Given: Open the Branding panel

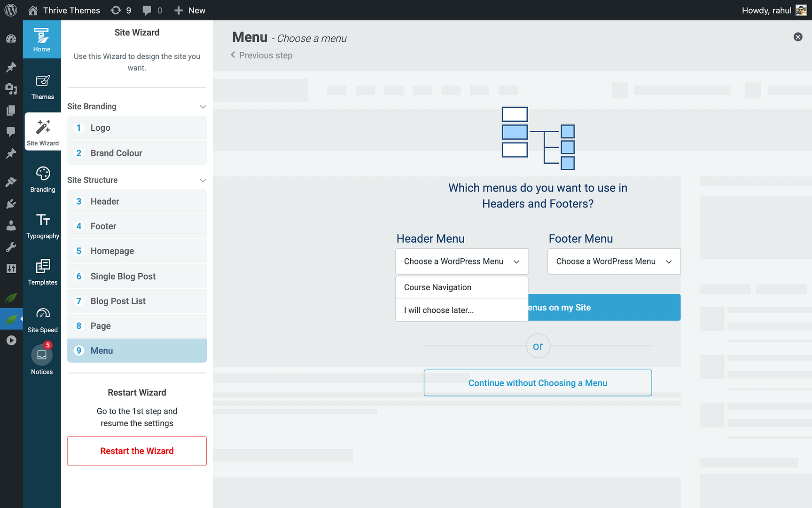Looking at the screenshot, I should tap(42, 179).
